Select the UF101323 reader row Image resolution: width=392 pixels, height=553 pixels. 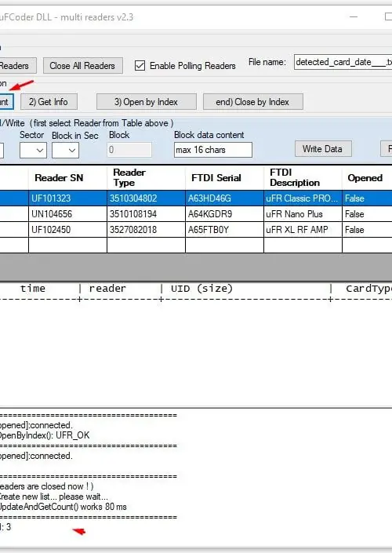(x=196, y=198)
